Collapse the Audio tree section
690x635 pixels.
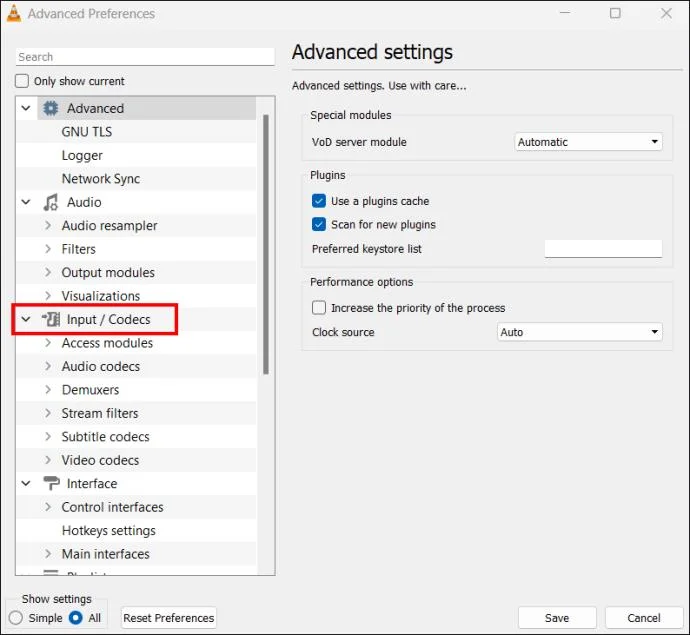coord(26,202)
